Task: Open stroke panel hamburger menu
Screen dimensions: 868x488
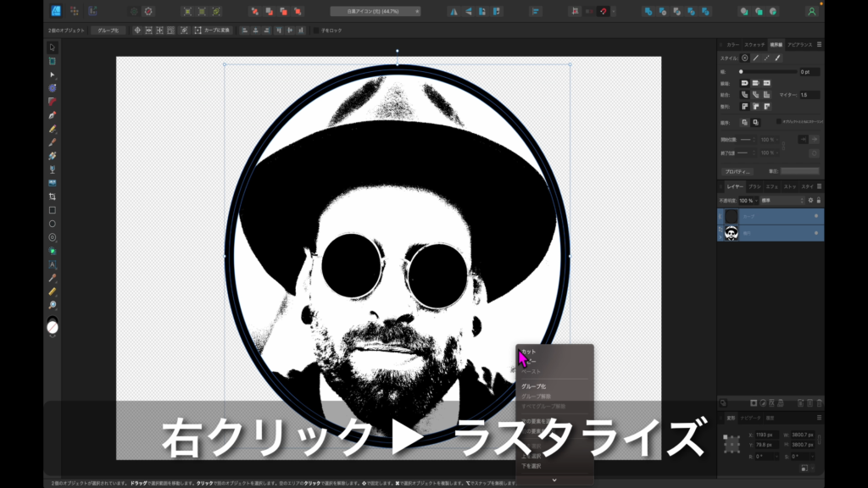Action: click(x=820, y=44)
